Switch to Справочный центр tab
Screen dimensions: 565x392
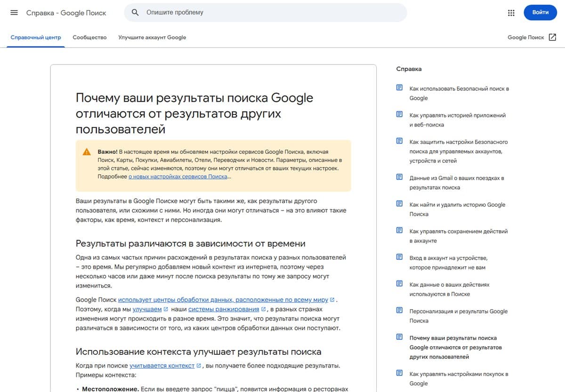click(x=36, y=37)
